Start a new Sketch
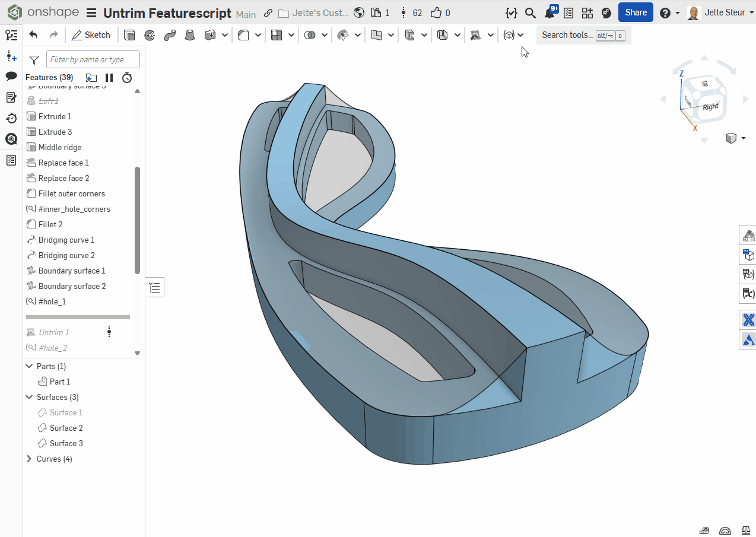The height and width of the screenshot is (537, 756). tap(91, 35)
